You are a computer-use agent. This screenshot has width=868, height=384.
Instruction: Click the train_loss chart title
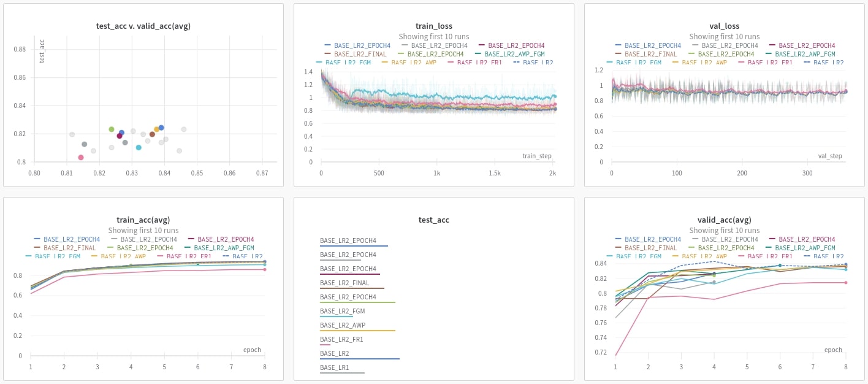[434, 26]
